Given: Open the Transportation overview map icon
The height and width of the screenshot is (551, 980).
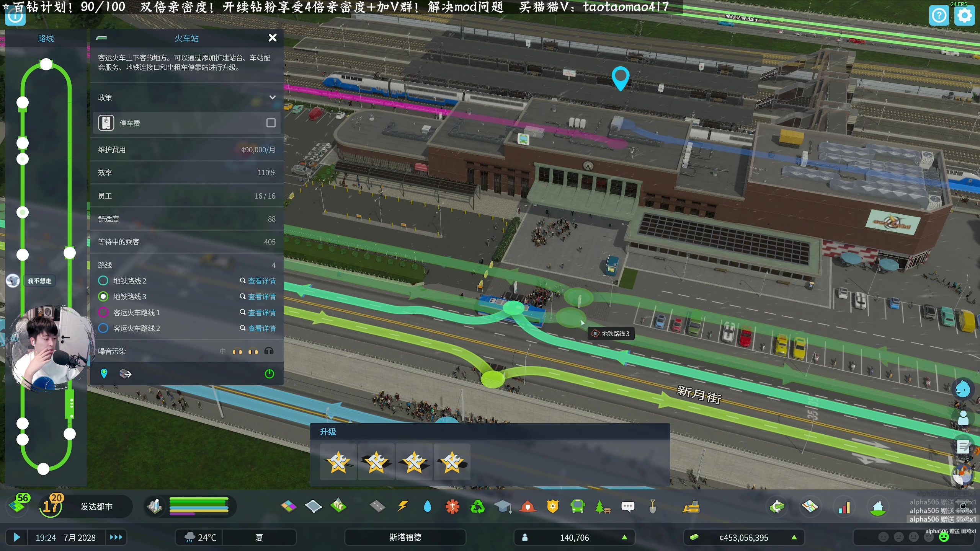Looking at the screenshot, I should (x=810, y=507).
